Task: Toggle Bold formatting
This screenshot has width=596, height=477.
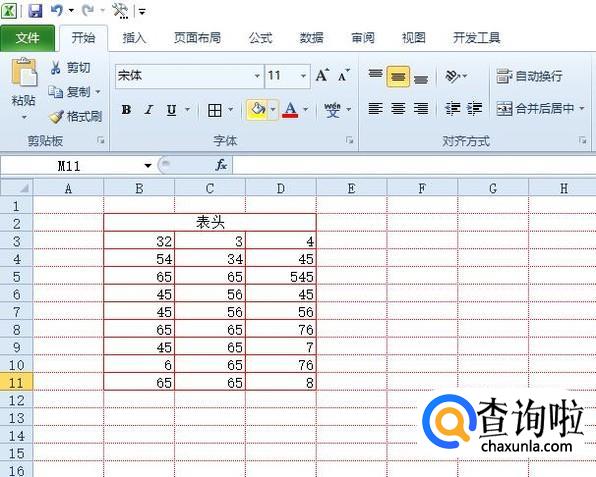Action: [x=126, y=110]
